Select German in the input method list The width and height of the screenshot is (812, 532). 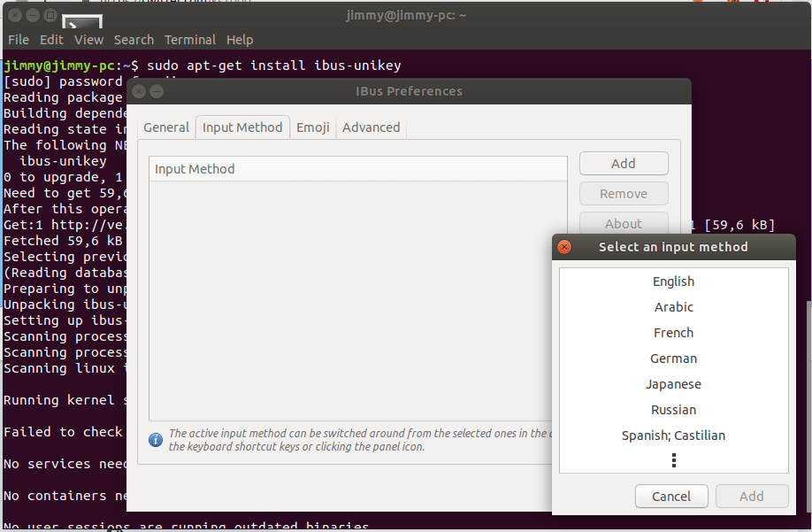(x=673, y=359)
